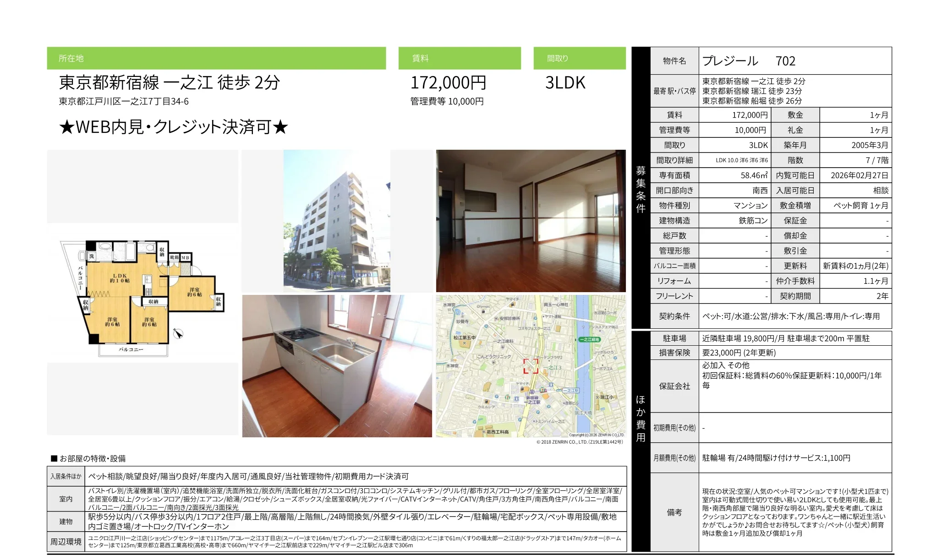Click the red location marker on map
This screenshot has width=942, height=560.
point(531,366)
